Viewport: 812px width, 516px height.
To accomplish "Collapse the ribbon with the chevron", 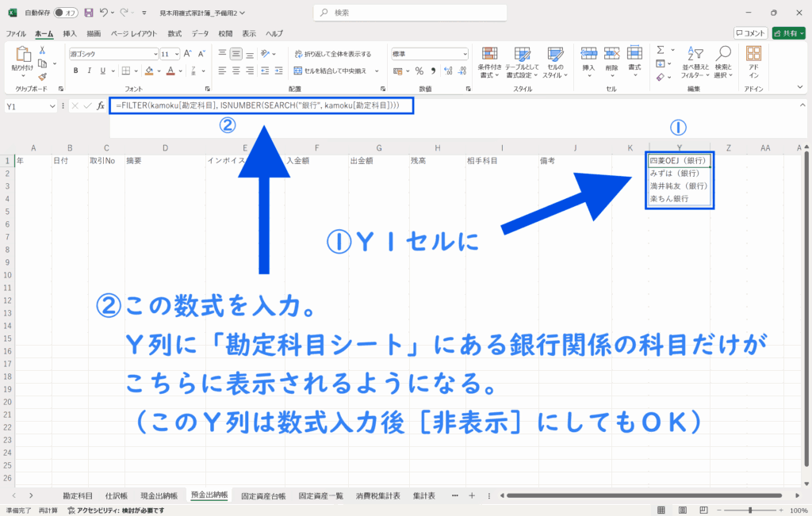I will tap(800, 87).
